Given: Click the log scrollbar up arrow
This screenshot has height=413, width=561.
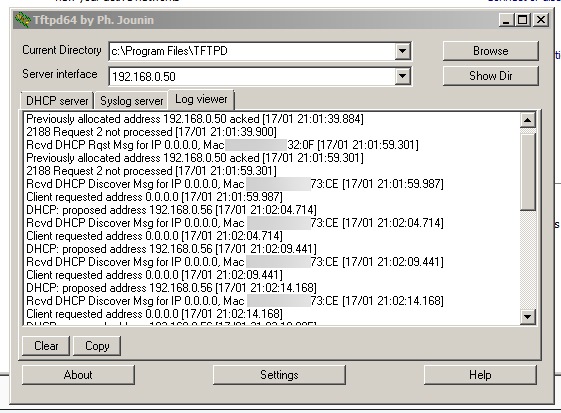Looking at the screenshot, I should (527, 120).
